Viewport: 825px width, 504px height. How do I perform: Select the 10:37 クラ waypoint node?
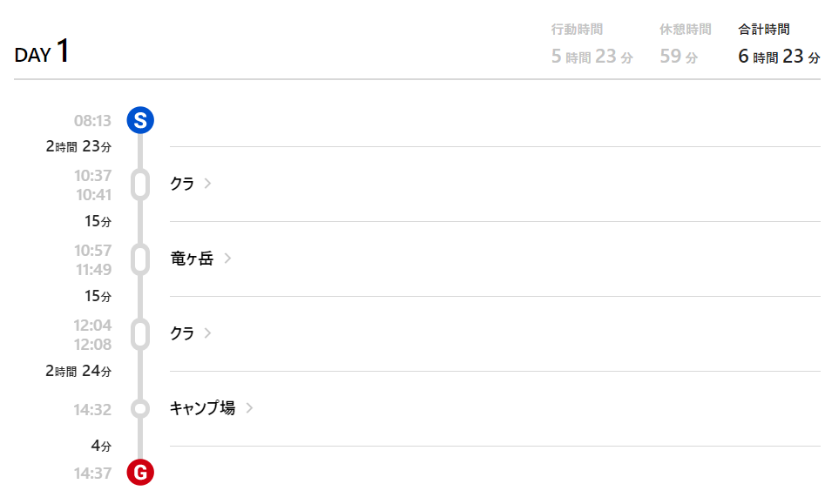[140, 185]
